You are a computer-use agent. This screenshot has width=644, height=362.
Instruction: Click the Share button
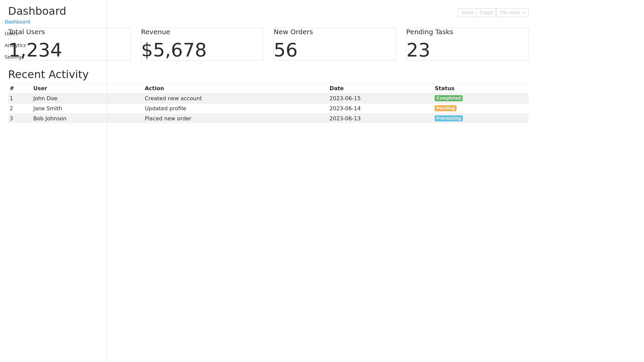pos(467,12)
